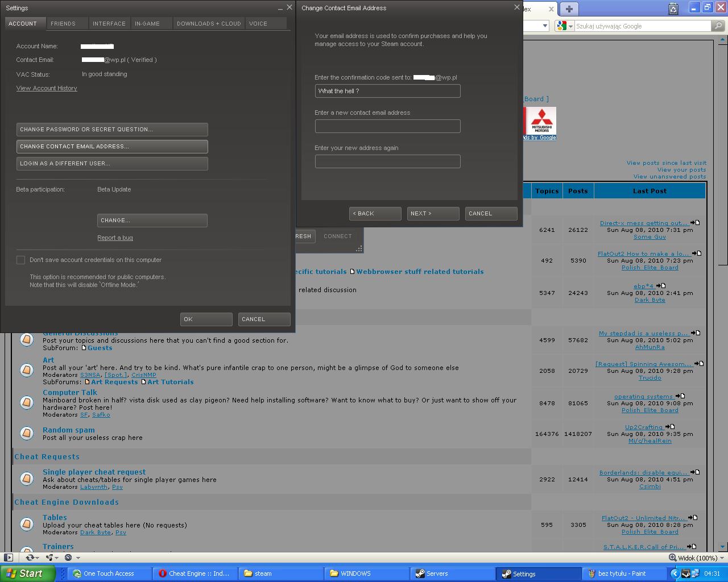Viewport: 728px width, 582px height.
Task: Open the dropdown arrow beside the refresh toolbar icon
Action: (38, 558)
